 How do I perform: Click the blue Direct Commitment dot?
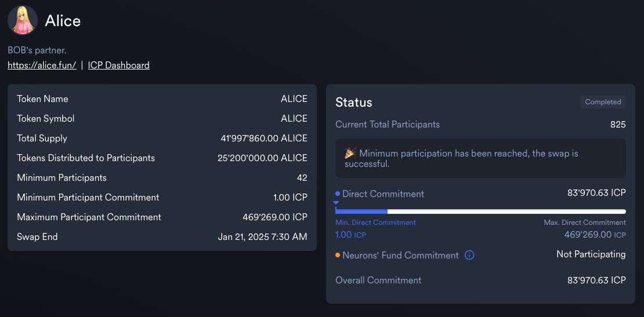[x=338, y=194]
